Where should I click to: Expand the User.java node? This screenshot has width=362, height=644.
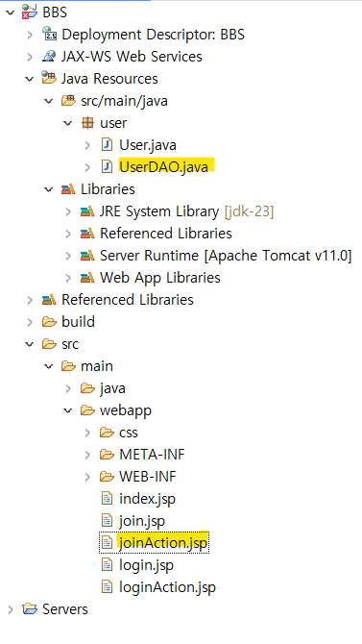tap(87, 145)
